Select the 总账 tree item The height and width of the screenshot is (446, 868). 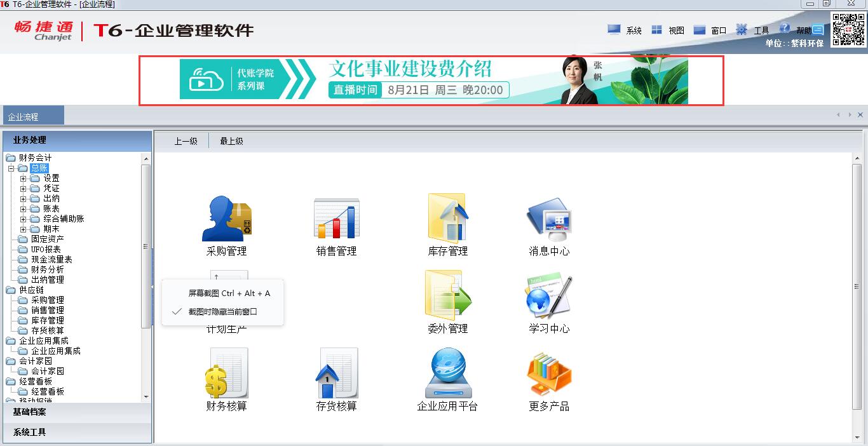click(x=39, y=168)
